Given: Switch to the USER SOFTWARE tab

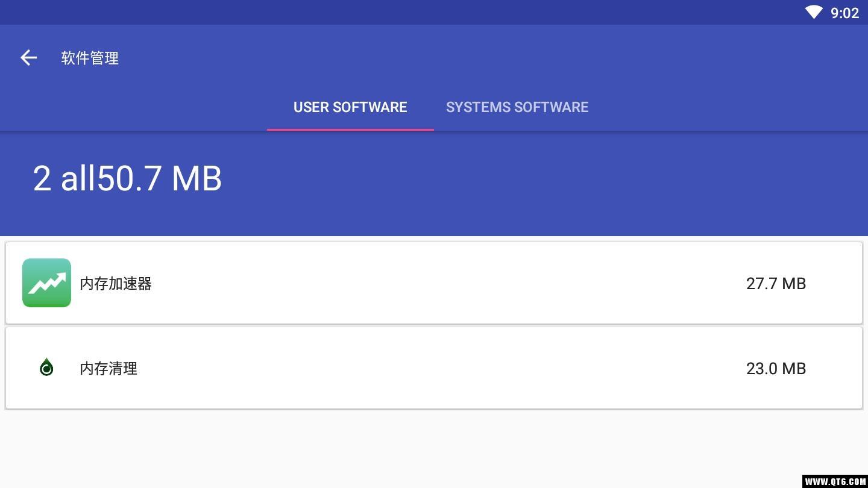Looking at the screenshot, I should tap(350, 107).
